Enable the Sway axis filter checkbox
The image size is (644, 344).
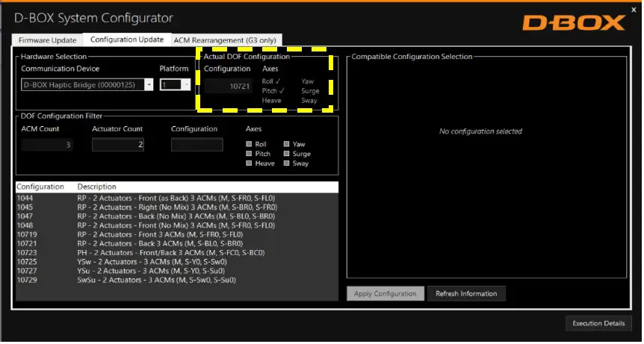[287, 163]
